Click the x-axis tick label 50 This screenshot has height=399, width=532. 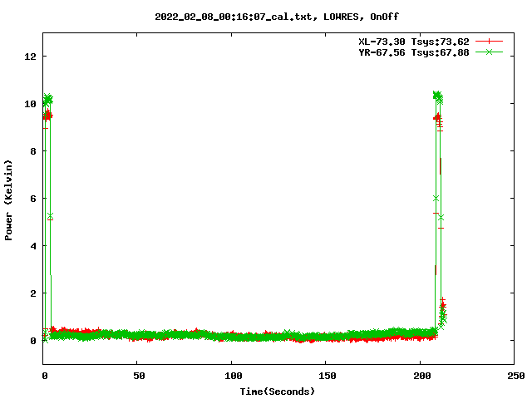[139, 376]
